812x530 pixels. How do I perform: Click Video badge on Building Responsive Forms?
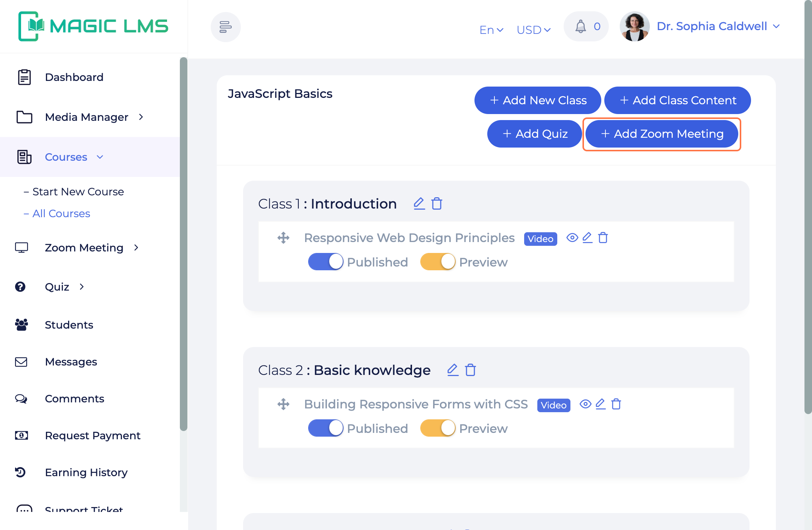[x=553, y=405]
